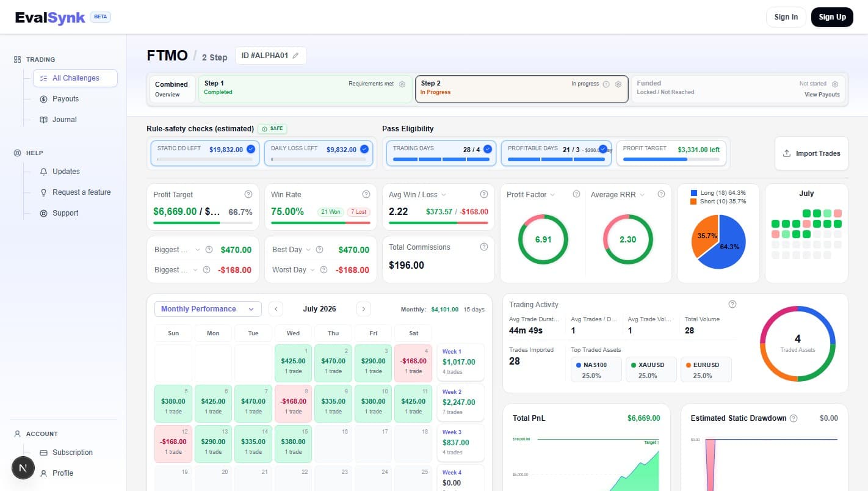Expand Biggest win dropdown showing $470.00
Image resolution: width=868 pixels, height=491 pixels.
click(197, 250)
